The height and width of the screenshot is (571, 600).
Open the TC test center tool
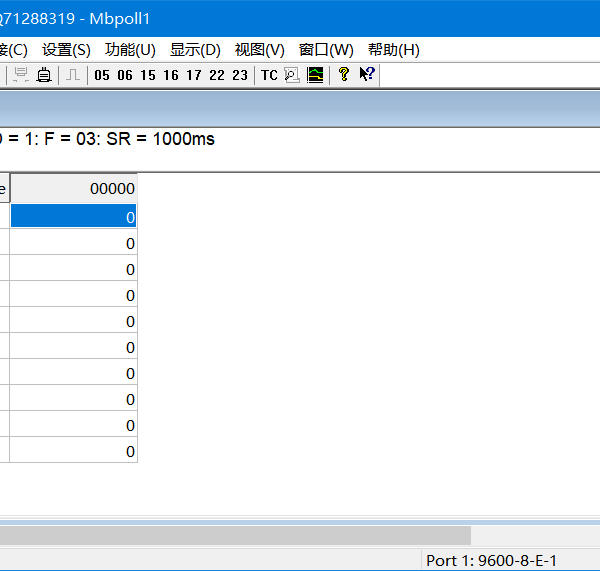point(269,75)
